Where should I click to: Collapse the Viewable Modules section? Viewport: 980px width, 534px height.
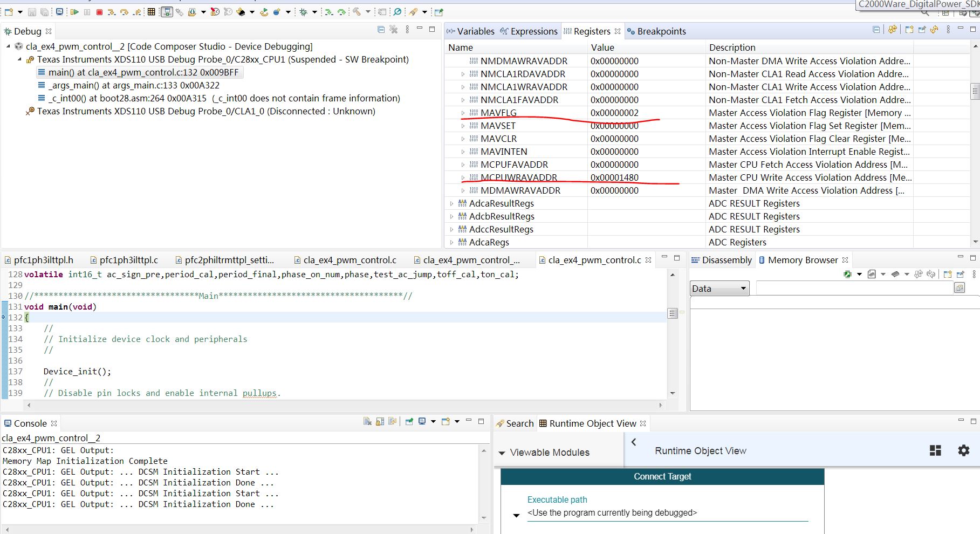502,453
